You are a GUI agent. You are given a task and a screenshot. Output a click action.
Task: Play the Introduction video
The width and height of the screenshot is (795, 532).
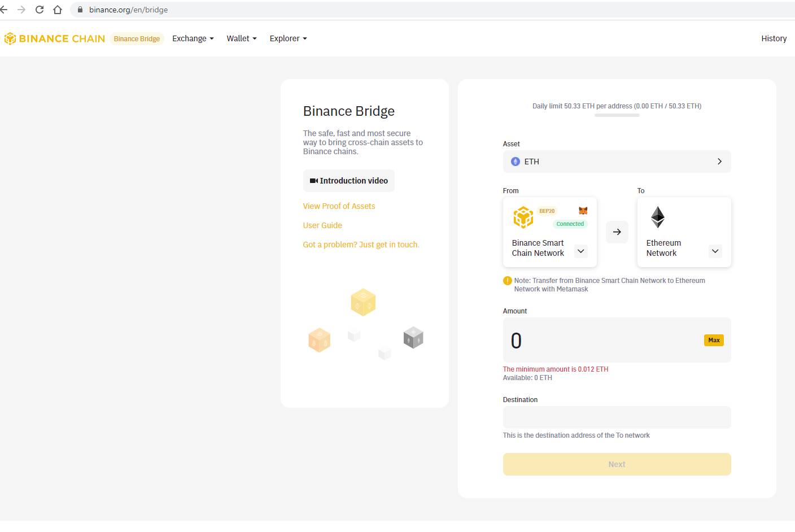click(x=349, y=181)
